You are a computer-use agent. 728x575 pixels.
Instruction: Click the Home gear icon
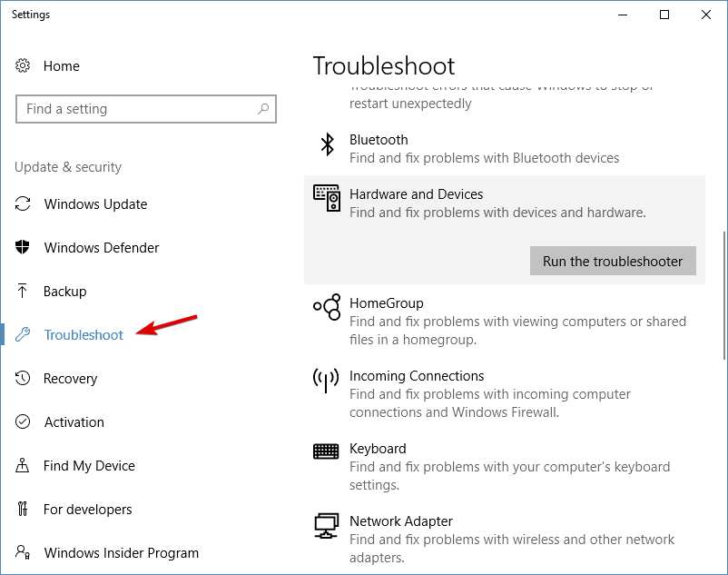[22, 65]
